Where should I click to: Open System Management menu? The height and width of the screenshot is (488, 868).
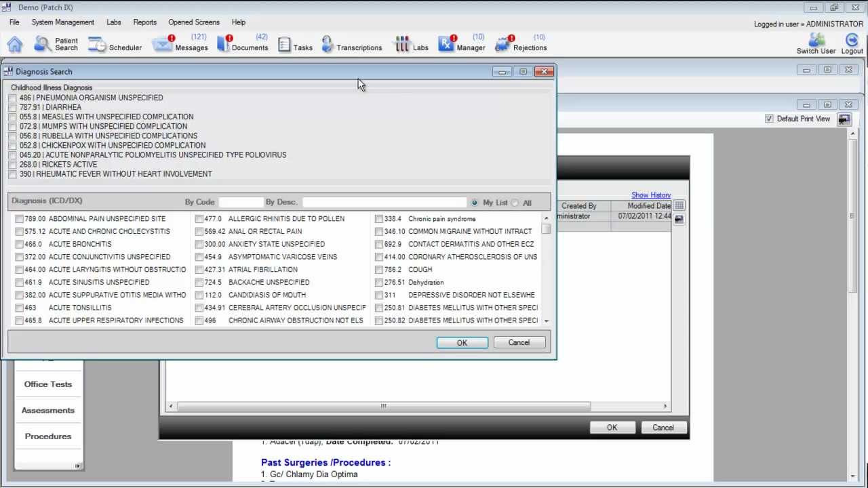click(x=63, y=22)
